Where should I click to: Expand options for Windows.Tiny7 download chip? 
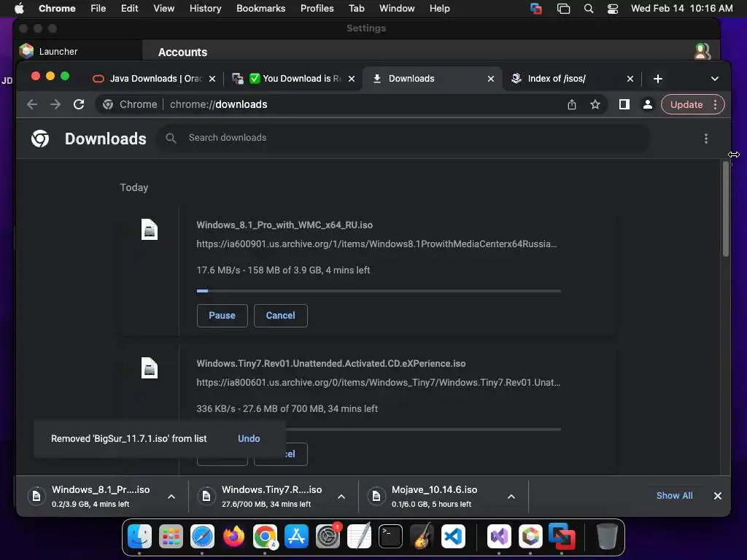(341, 496)
